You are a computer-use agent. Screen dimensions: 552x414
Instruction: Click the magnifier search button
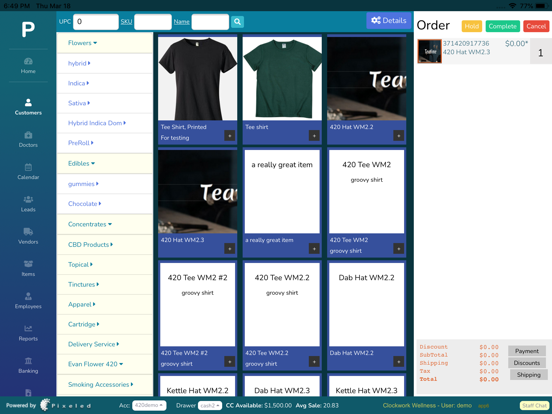tap(238, 22)
